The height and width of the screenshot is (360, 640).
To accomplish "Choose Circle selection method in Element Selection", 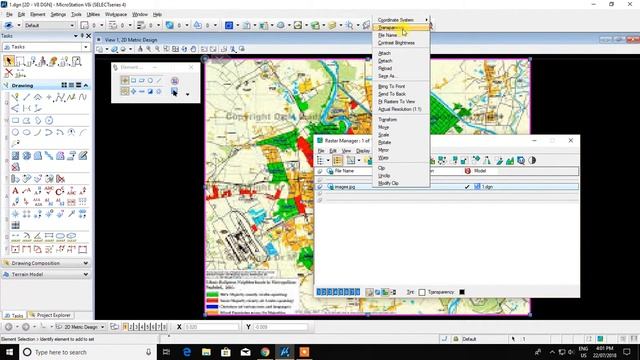I will pos(150,80).
